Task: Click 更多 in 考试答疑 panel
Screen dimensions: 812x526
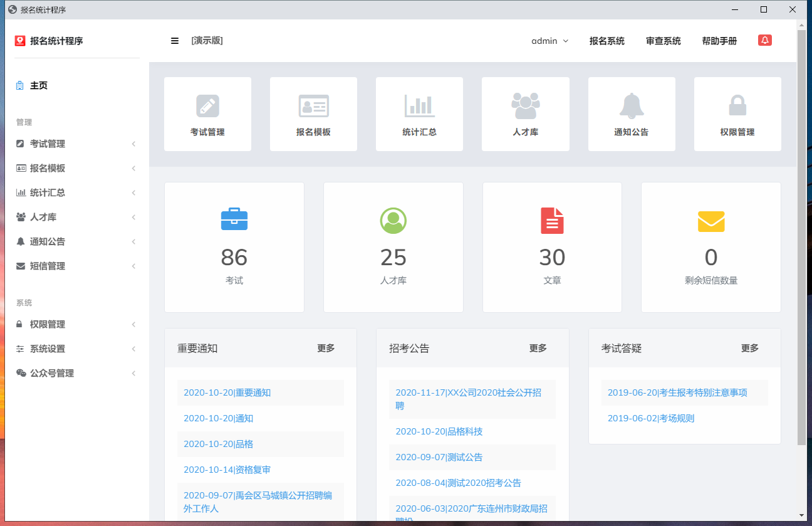Action: click(x=750, y=348)
